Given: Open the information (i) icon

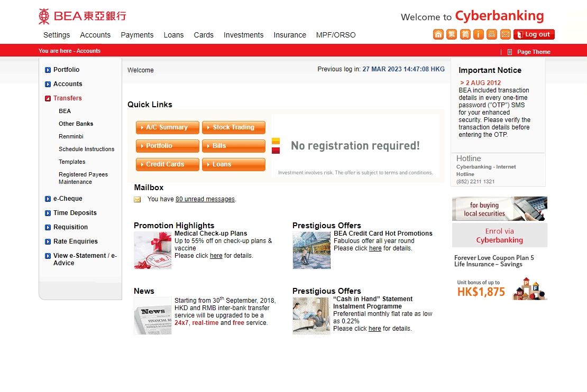Looking at the screenshot, I should 479,34.
